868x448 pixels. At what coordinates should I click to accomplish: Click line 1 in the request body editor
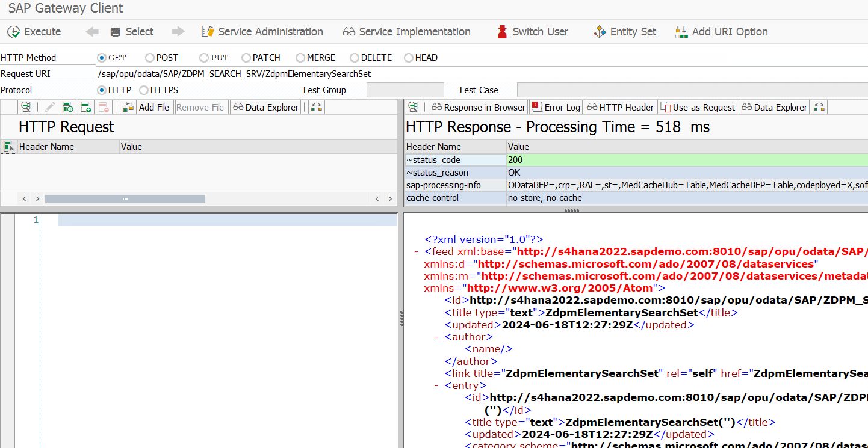click(x=228, y=220)
